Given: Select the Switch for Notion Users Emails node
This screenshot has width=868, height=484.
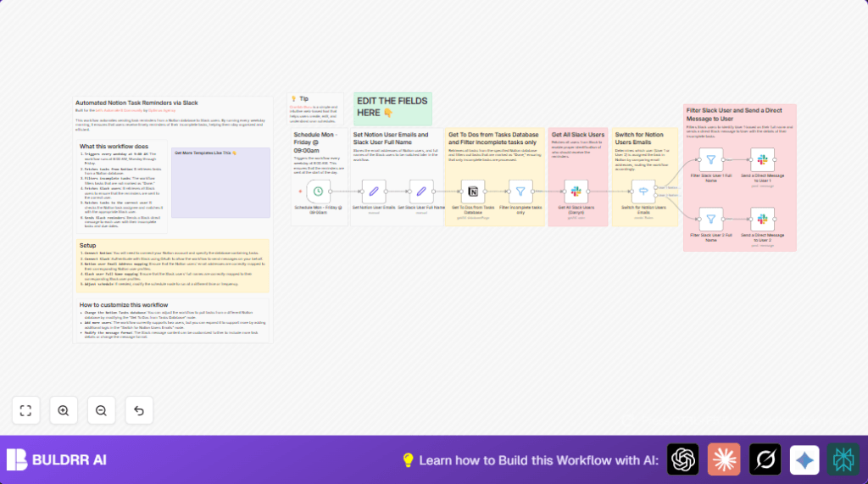Looking at the screenshot, I should 643,192.
